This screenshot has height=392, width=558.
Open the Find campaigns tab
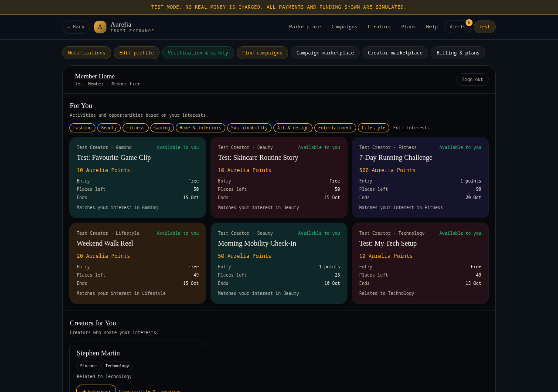tap(262, 53)
